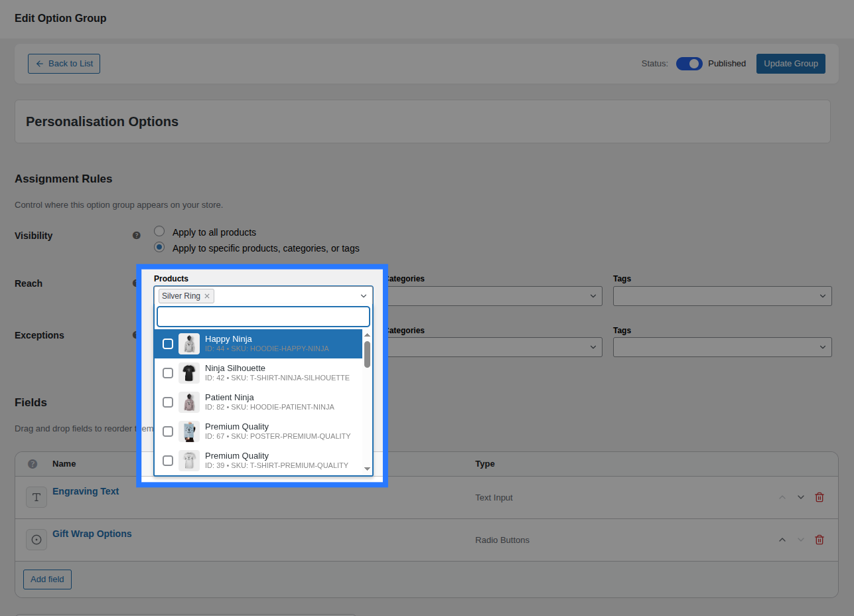This screenshot has height=616, width=854.
Task: Move Engraving Text field down
Action: [x=801, y=497]
